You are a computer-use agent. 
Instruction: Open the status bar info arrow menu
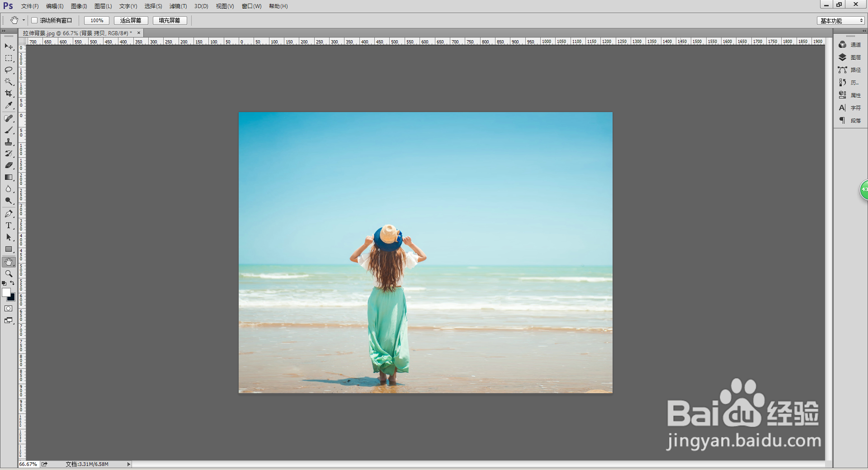129,464
